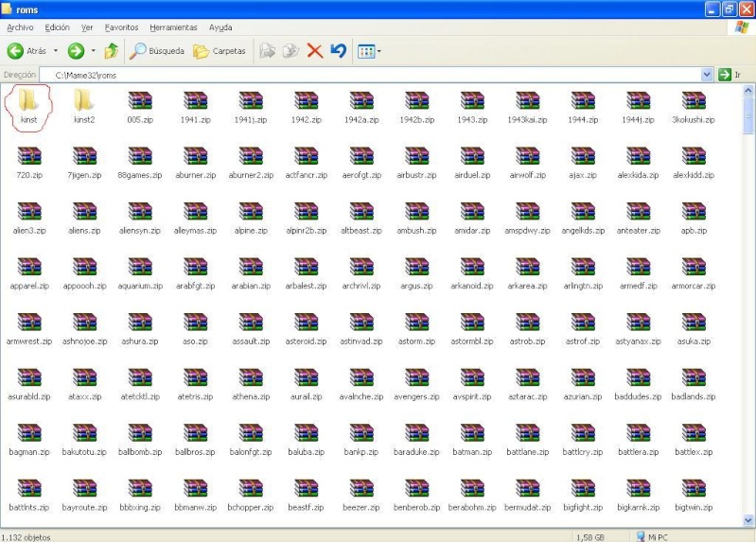
Task: Select the alexkidd.zip archive
Action: (694, 163)
